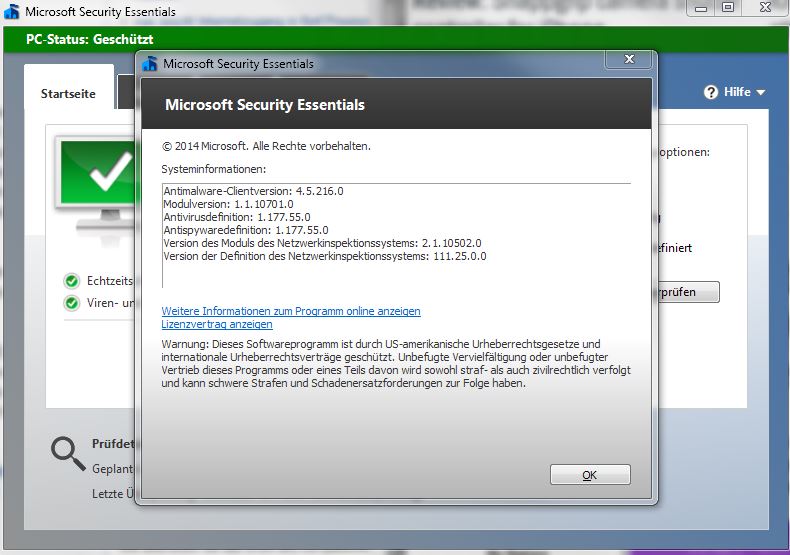This screenshot has height=555, width=790.
Task: Select the Netzwerkinspektionssystems module version 2.1.10502.0 line
Action: 322,243
